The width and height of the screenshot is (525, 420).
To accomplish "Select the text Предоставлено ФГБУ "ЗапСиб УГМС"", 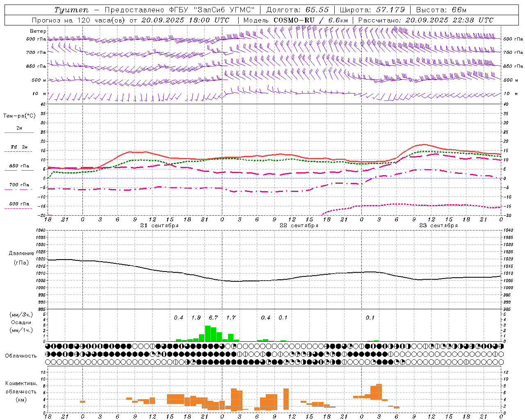I will [x=180, y=10].
